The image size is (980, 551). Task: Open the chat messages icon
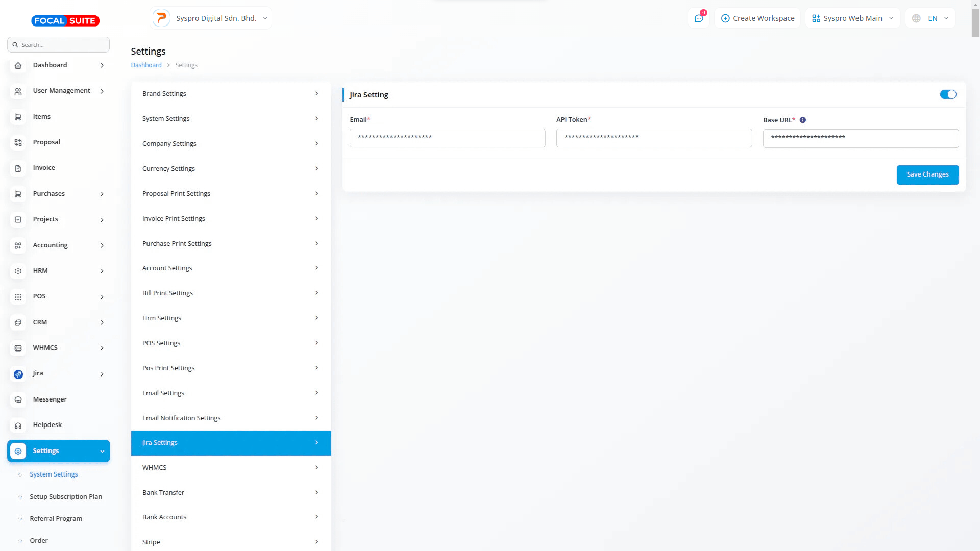(699, 18)
